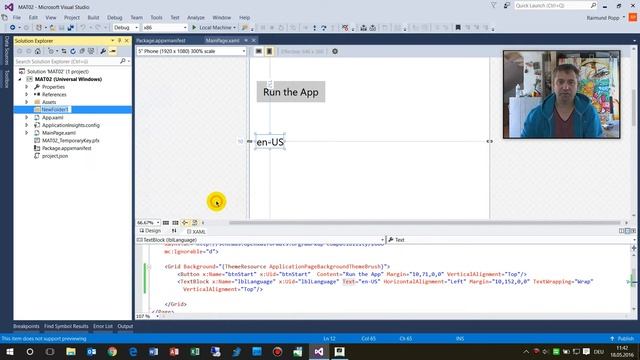
Task: Expand the App.xaml node
Action: (27, 118)
